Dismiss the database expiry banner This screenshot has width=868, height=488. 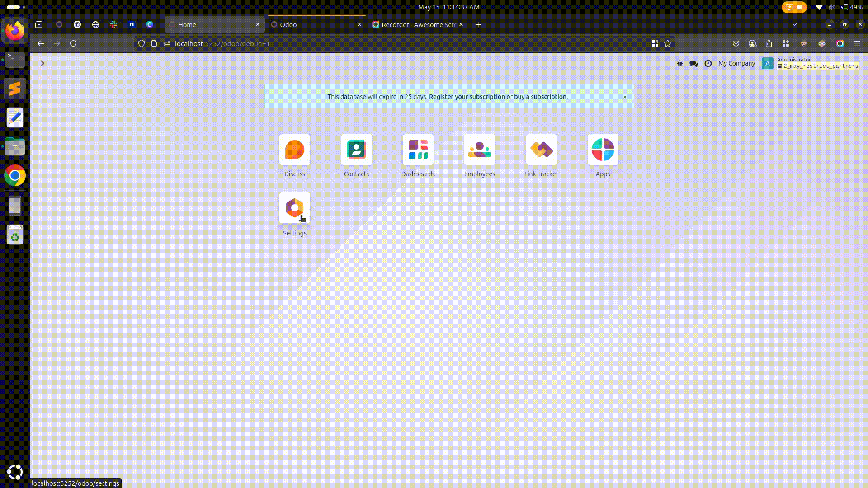point(625,97)
